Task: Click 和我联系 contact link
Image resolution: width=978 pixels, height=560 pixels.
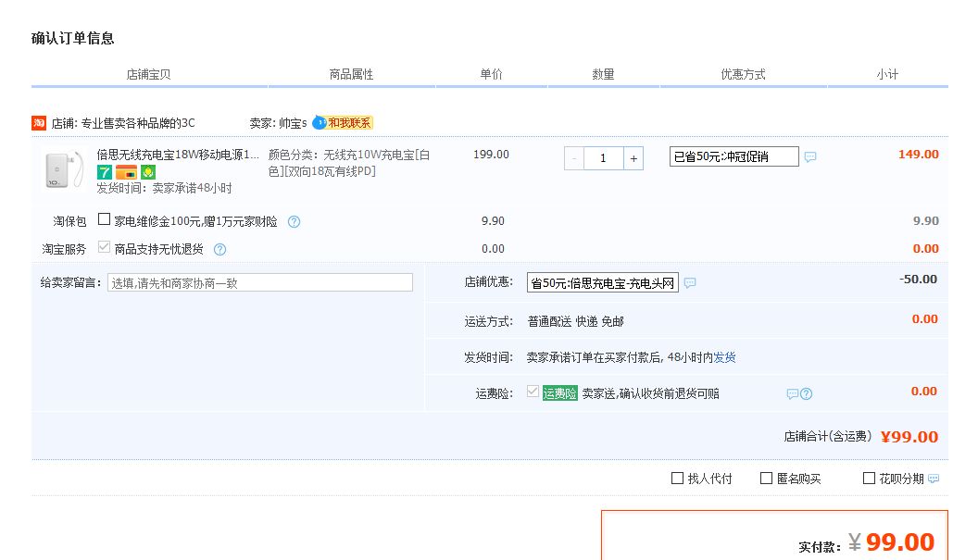Action: click(x=349, y=123)
